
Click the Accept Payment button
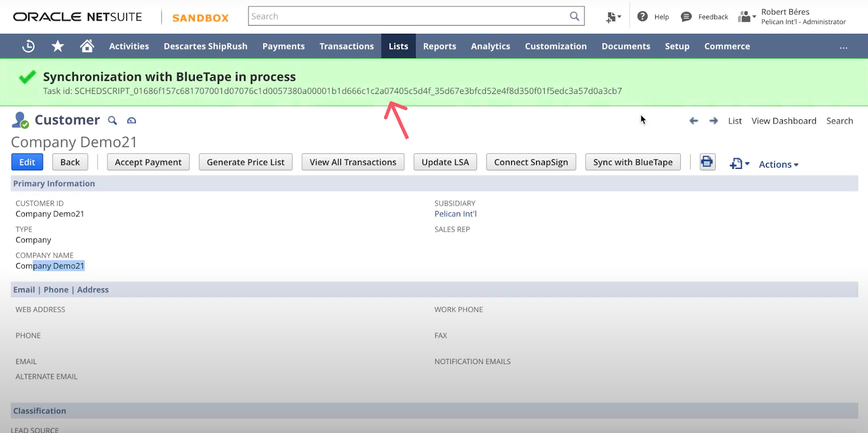click(148, 162)
